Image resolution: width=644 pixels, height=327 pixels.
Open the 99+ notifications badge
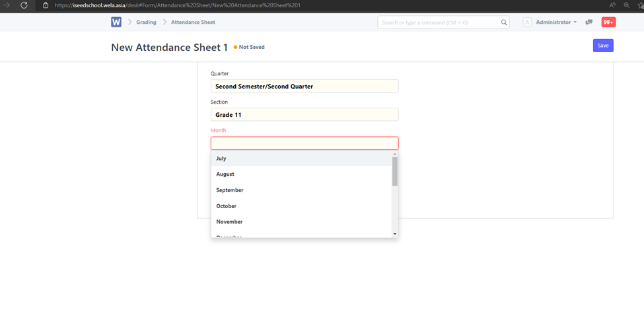pyautogui.click(x=608, y=22)
